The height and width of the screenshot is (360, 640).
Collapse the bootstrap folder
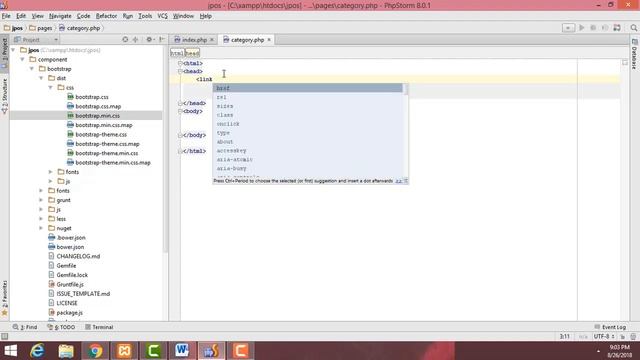click(32, 69)
